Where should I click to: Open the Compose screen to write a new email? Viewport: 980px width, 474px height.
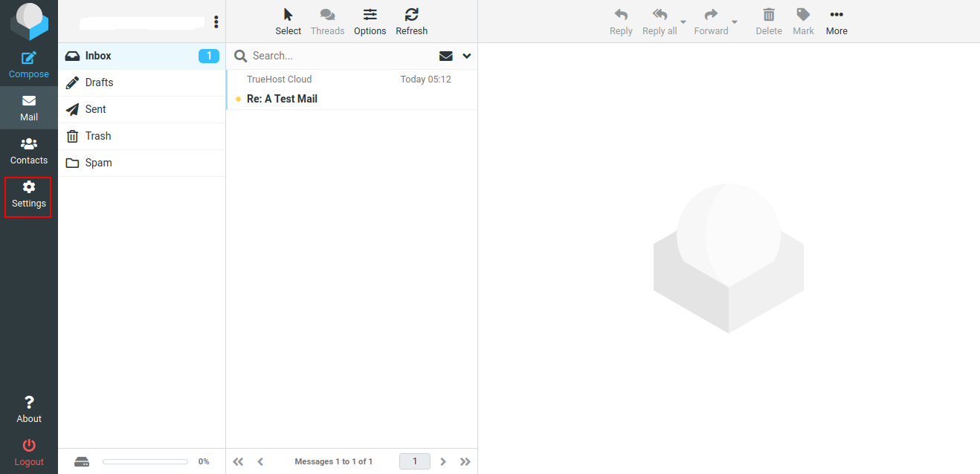(x=28, y=64)
